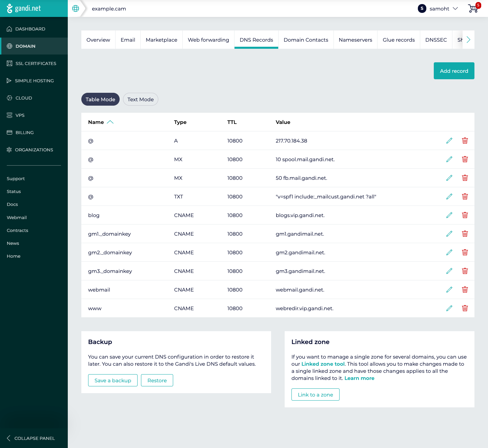The height and width of the screenshot is (448, 488).
Task: Edit the webmail CNAME record
Action: point(449,290)
